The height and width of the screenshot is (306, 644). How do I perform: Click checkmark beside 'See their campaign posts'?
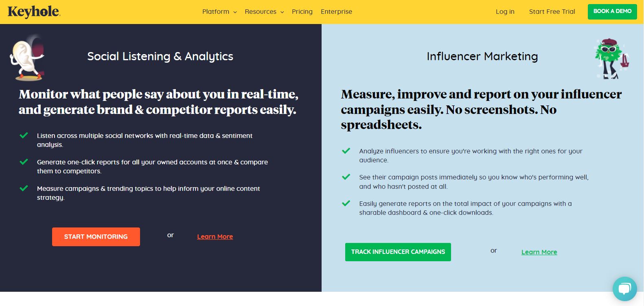coord(346,177)
